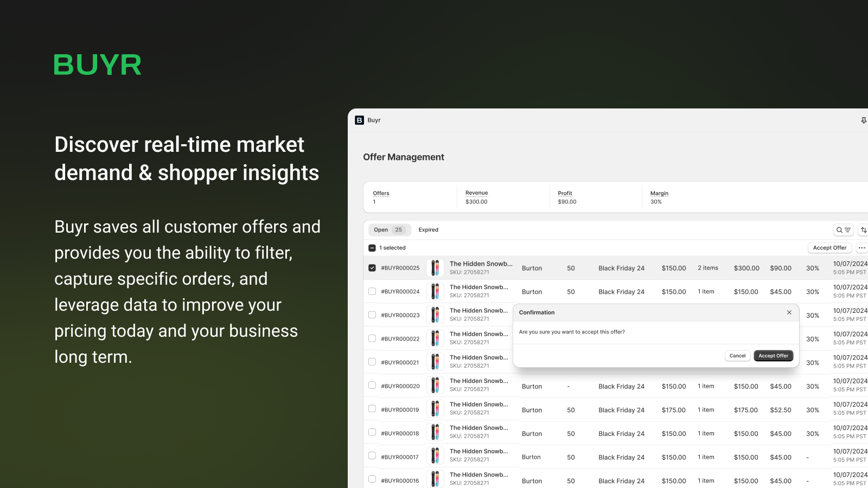Click Accept Offer in the bulk toolbar
The image size is (868, 488).
pos(829,248)
